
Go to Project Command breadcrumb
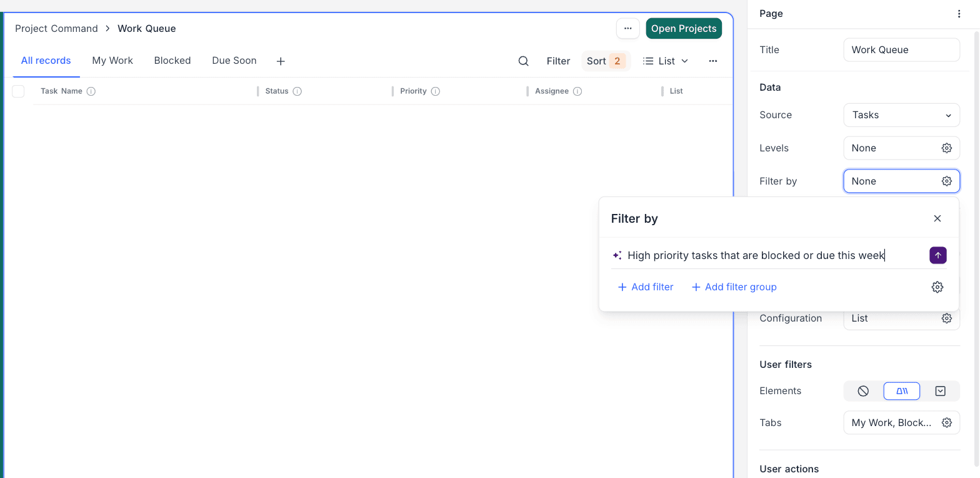56,28
